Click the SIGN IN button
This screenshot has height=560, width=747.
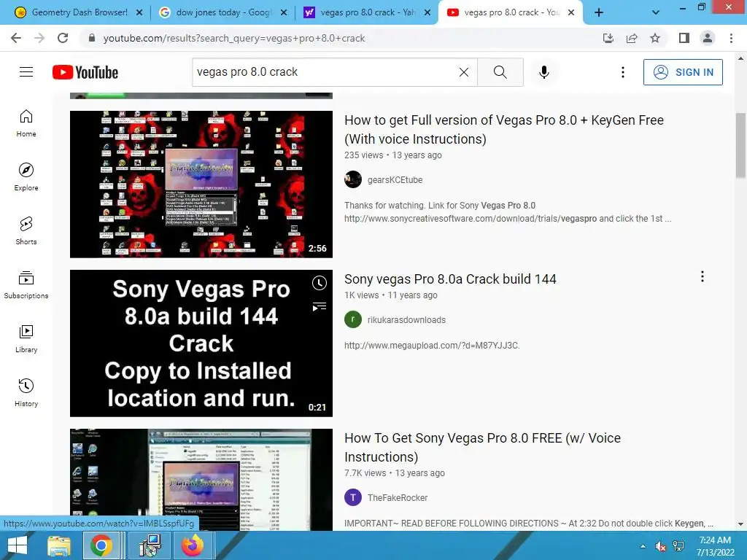click(683, 72)
